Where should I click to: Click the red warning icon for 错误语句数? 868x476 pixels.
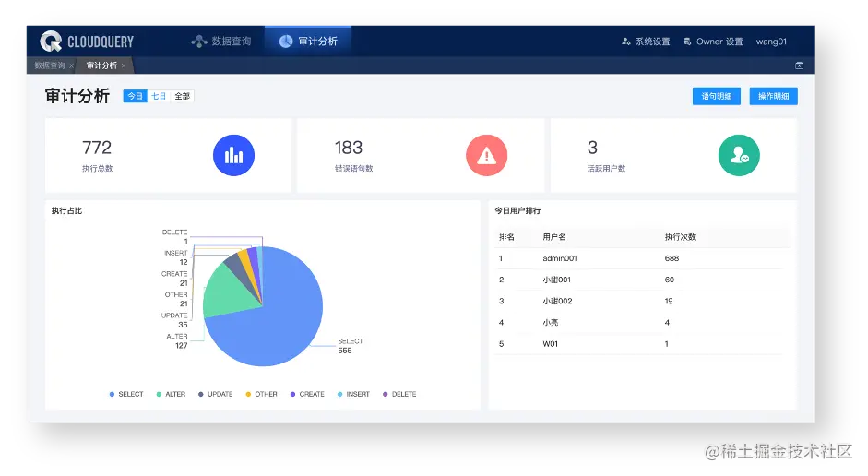487,156
